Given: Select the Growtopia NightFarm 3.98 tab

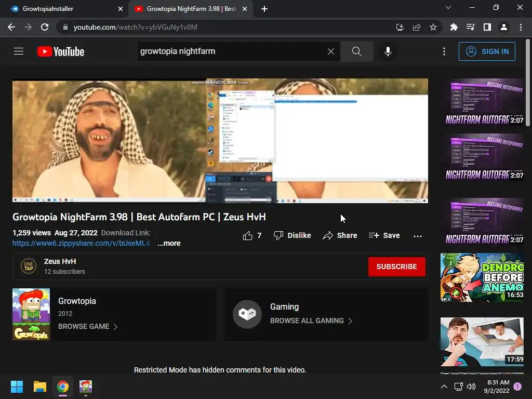Looking at the screenshot, I should [x=191, y=9].
